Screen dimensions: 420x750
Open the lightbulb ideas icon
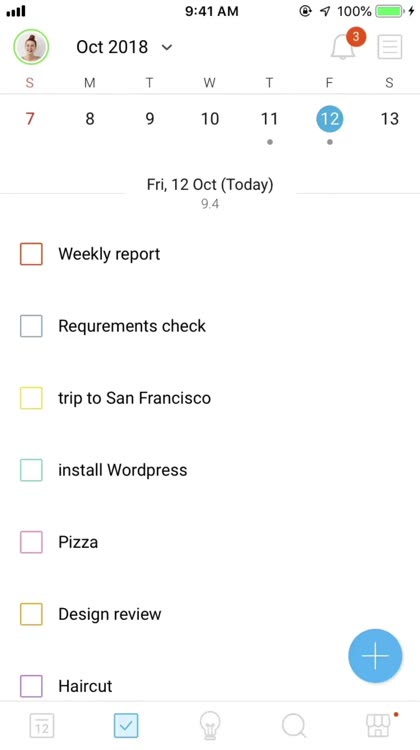(x=210, y=726)
